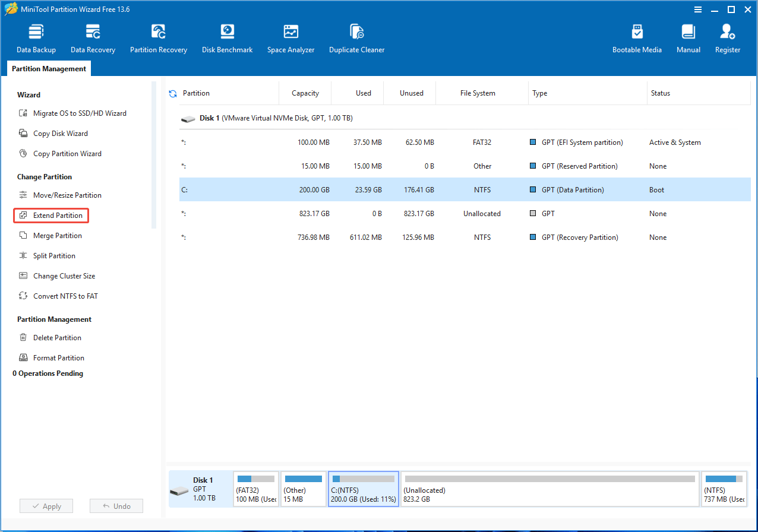Run Disk Benchmark
This screenshot has width=758, height=532.
[227, 37]
